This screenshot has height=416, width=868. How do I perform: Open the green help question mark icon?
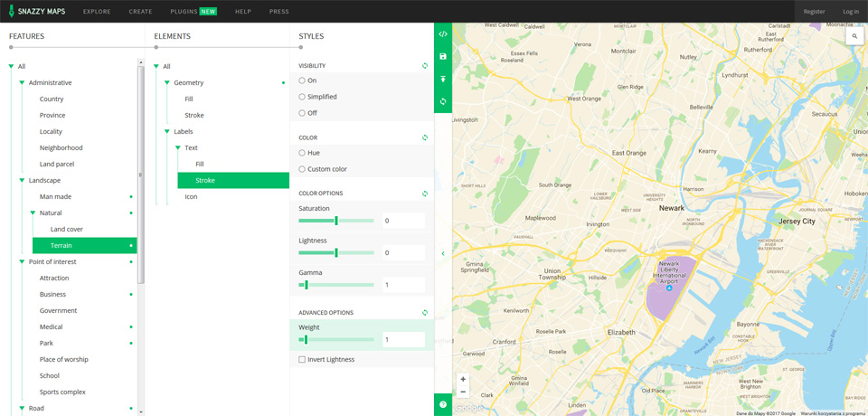pyautogui.click(x=443, y=405)
